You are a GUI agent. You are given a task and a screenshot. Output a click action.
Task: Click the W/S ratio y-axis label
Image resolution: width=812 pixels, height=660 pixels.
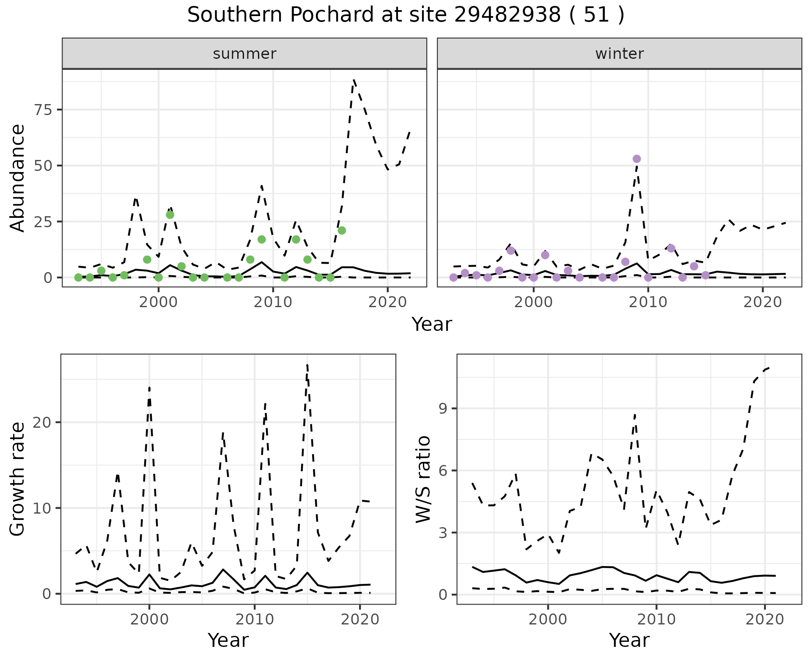pos(423,479)
